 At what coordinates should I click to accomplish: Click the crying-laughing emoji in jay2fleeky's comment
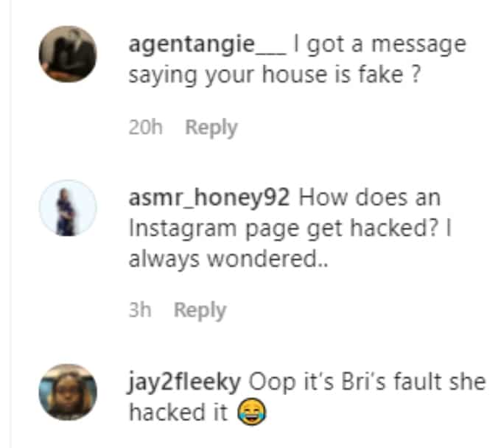(251, 412)
